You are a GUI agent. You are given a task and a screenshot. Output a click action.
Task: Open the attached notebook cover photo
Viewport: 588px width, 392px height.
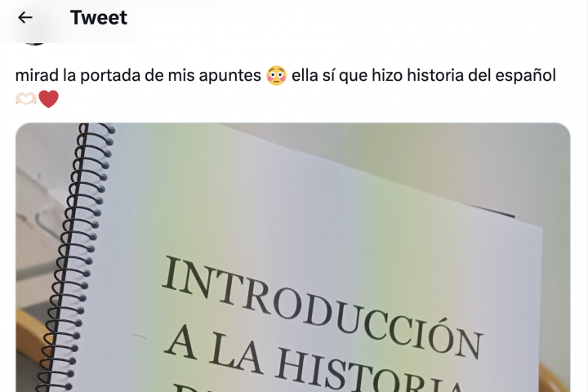293,257
